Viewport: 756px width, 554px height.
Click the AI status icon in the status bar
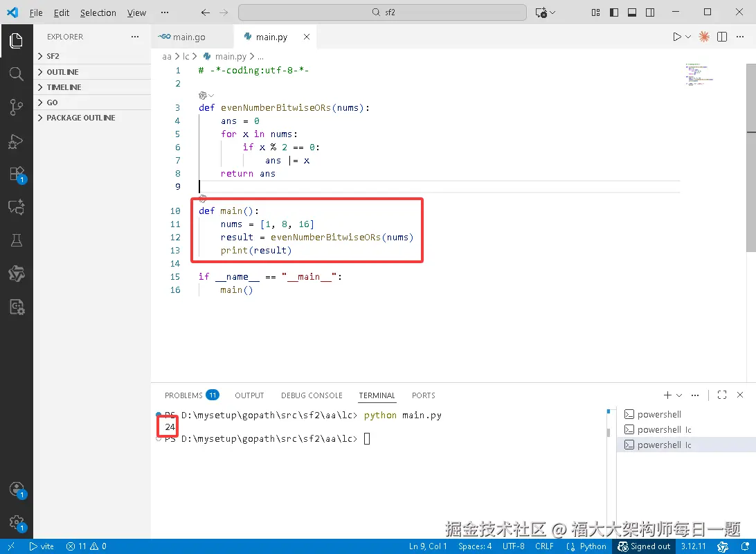722,546
